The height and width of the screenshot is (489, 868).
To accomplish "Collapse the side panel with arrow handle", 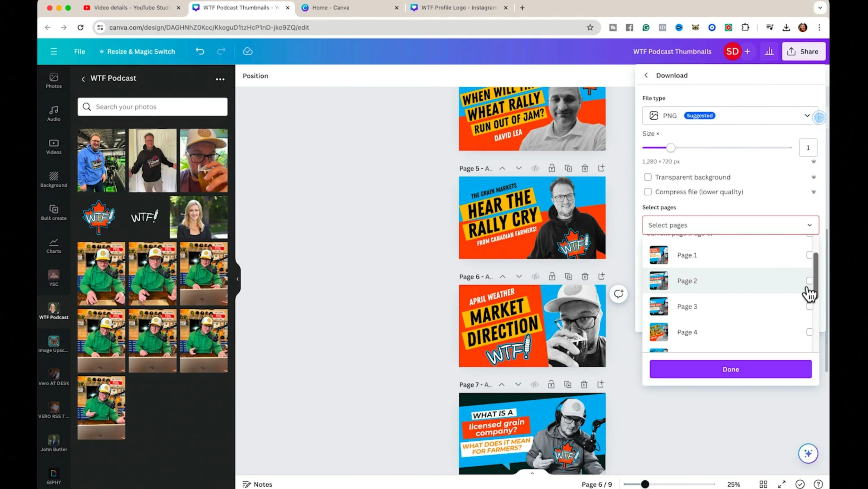I will [237, 279].
